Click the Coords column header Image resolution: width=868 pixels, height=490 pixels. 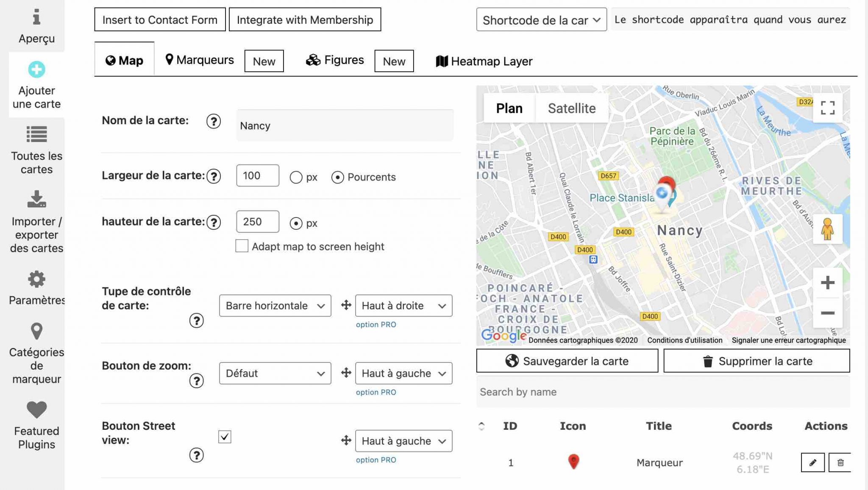[x=752, y=426]
